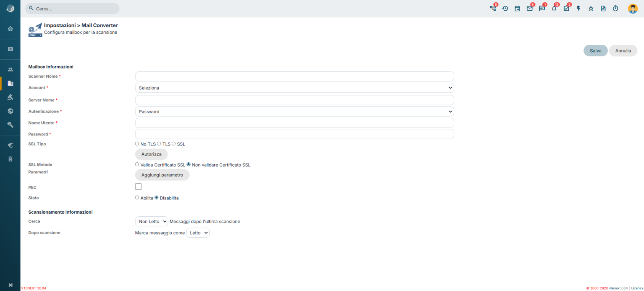Click the Impostazioni breadcrumb link

point(60,25)
